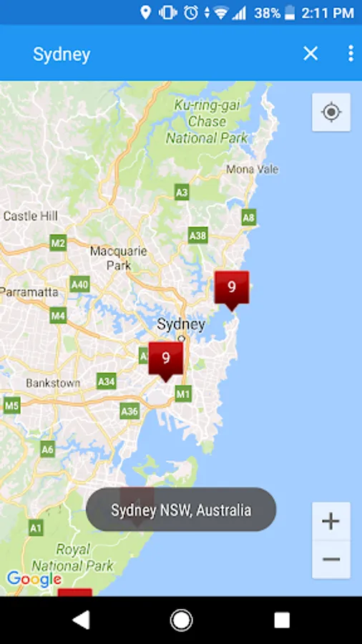Tap the recent apps square button
Image resolution: width=362 pixels, height=644 pixels.
282,620
